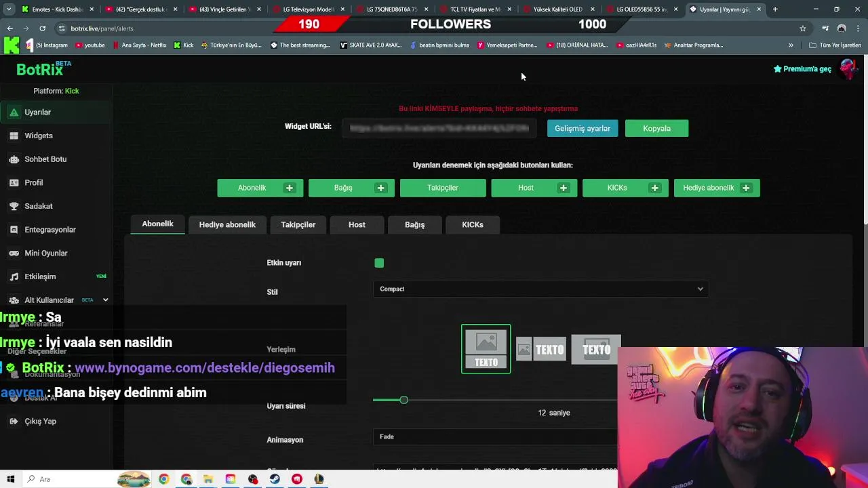
Task: Click the Entegrasyonlar icon in sidebar
Action: (x=14, y=230)
